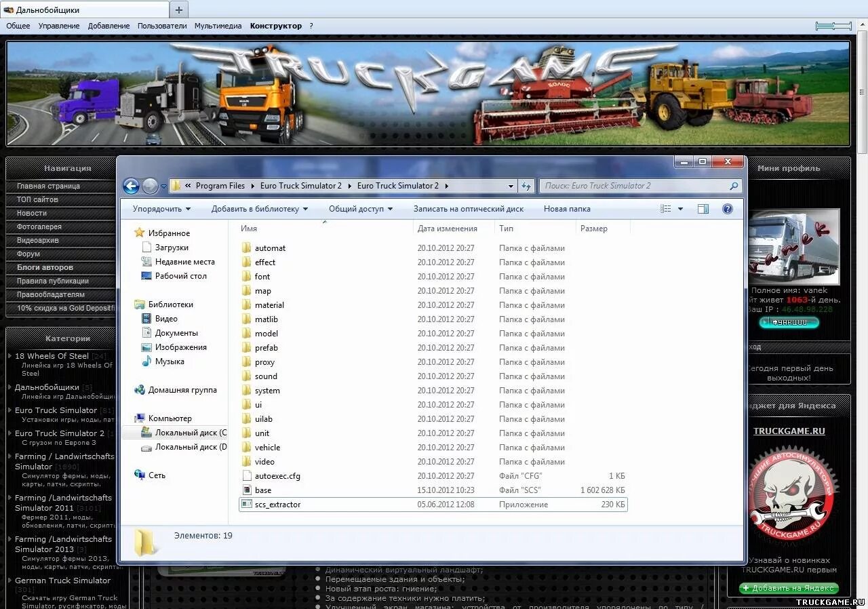The height and width of the screenshot is (609, 868).
Task: Click Записать на оптический диск button
Action: (x=469, y=209)
